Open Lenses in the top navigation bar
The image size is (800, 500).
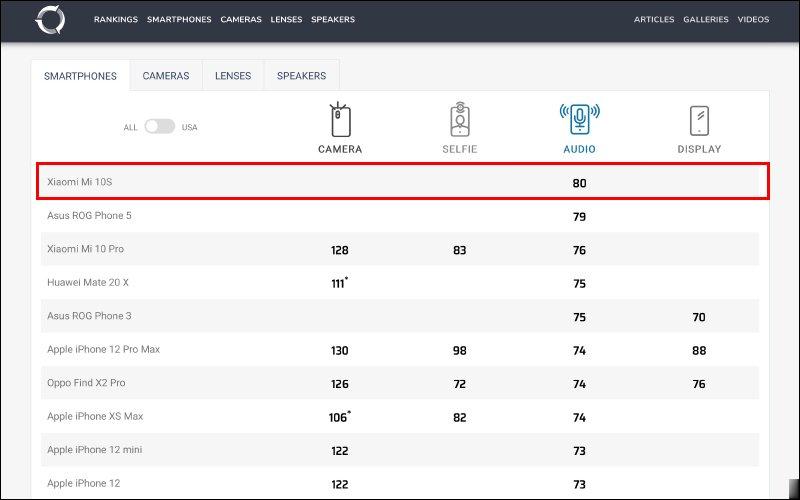click(286, 19)
